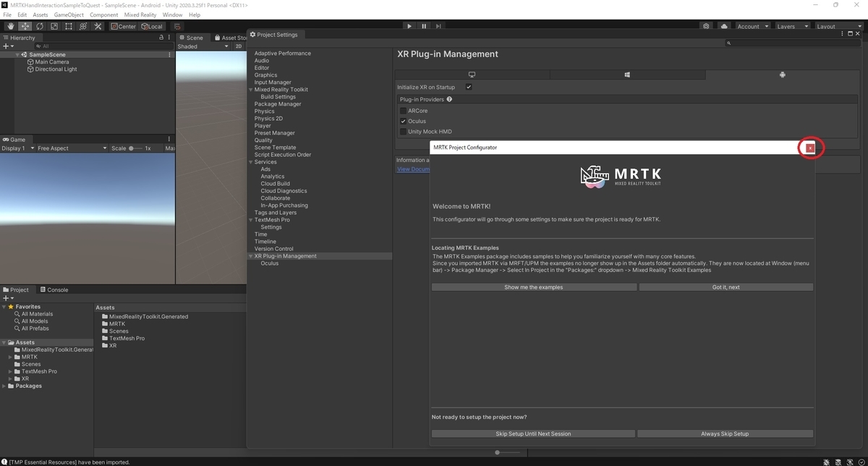This screenshot has width=868, height=466.
Task: Select the Hand tool in the toolbar
Action: [x=9, y=26]
